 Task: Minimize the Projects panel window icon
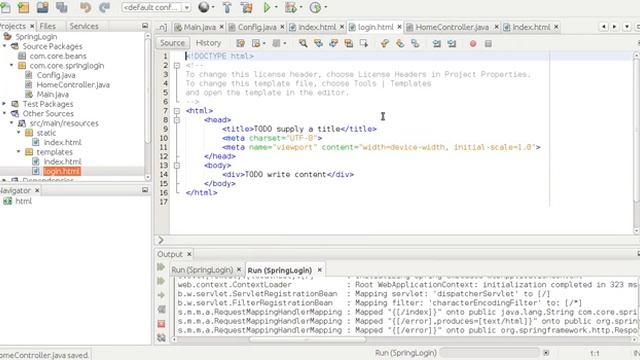pyautogui.click(x=145, y=26)
